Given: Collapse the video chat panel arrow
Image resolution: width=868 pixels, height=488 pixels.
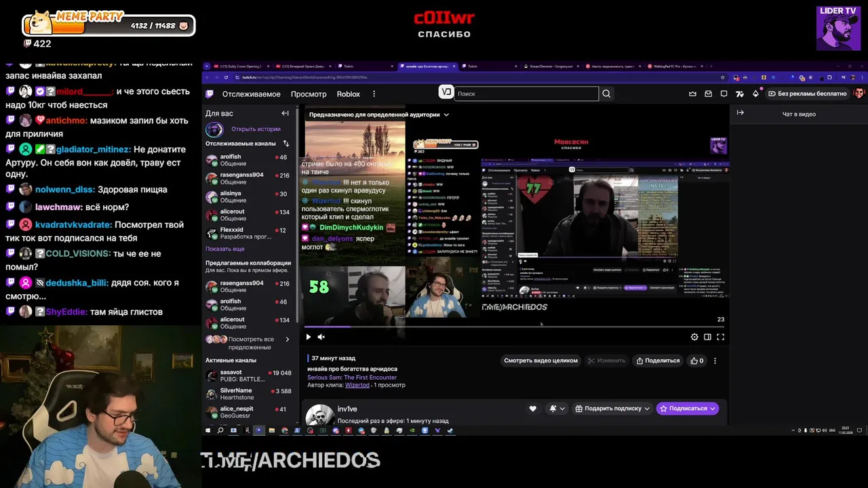Looking at the screenshot, I should click(x=740, y=113).
